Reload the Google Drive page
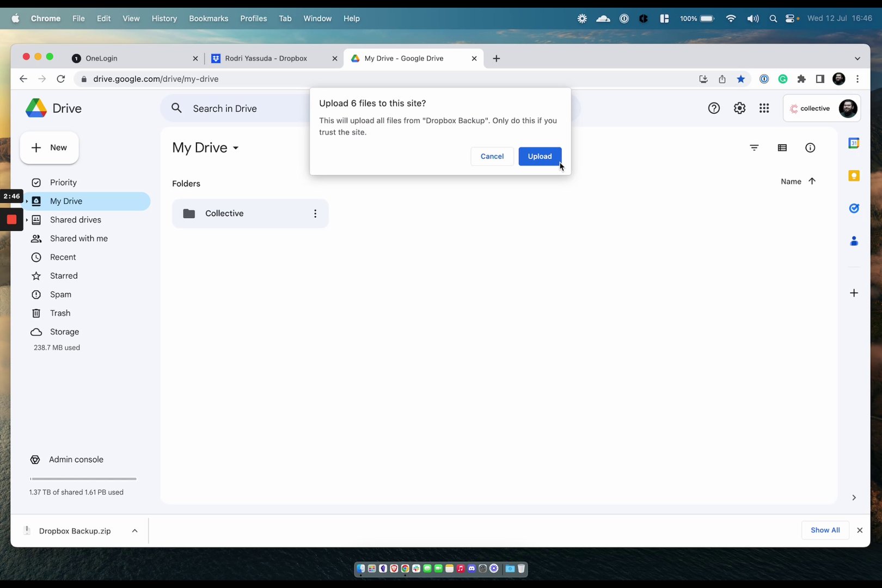The width and height of the screenshot is (882, 588). tap(61, 79)
